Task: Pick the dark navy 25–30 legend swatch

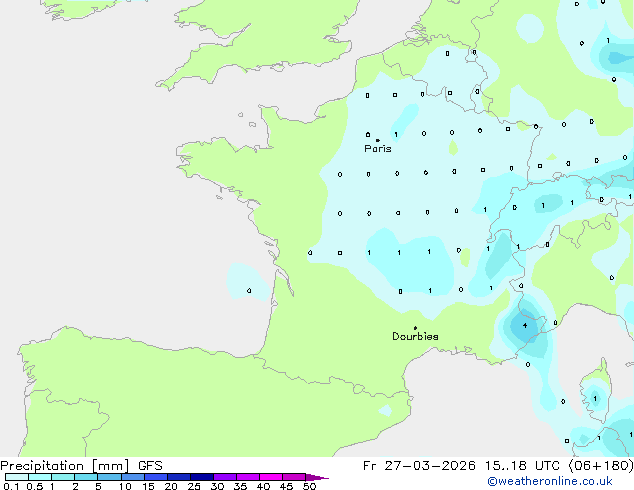Action: 202,477
